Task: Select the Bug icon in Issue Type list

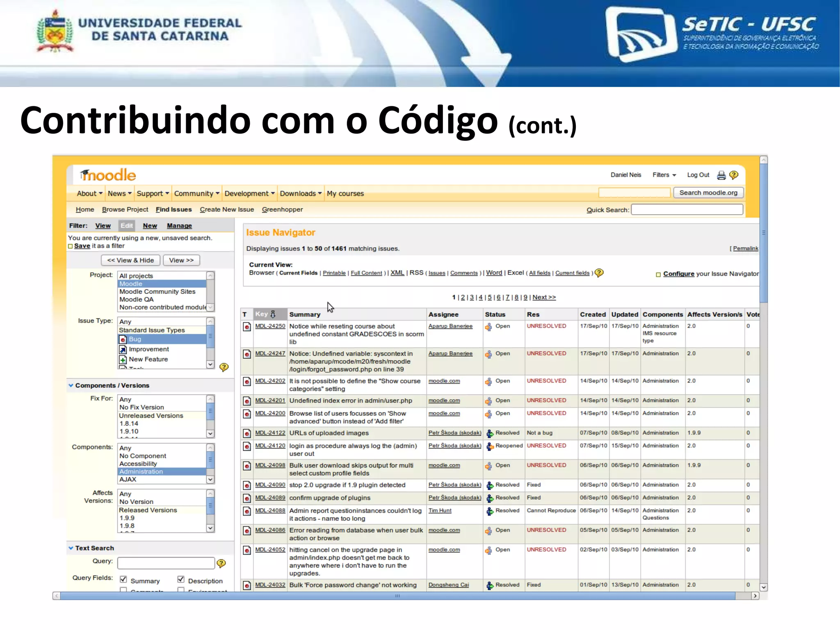Action: pos(123,340)
